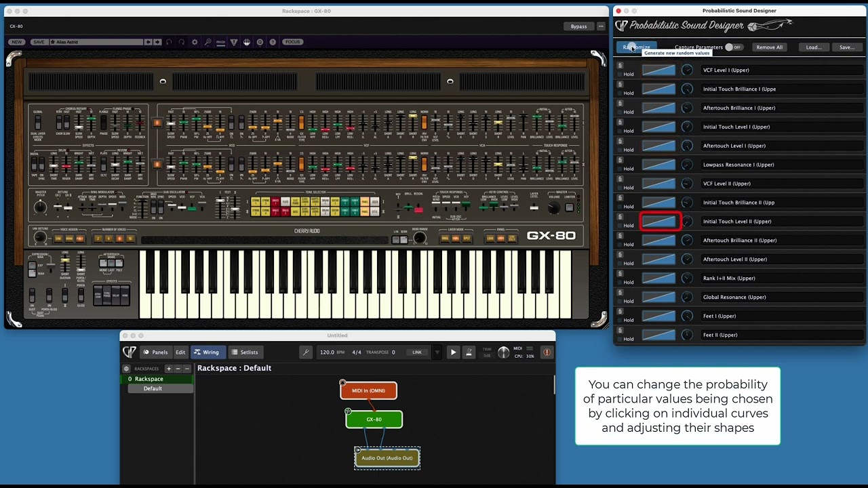Toggle the keyboard icon in GX-80 toolbar
The image size is (868, 488).
coord(247,42)
